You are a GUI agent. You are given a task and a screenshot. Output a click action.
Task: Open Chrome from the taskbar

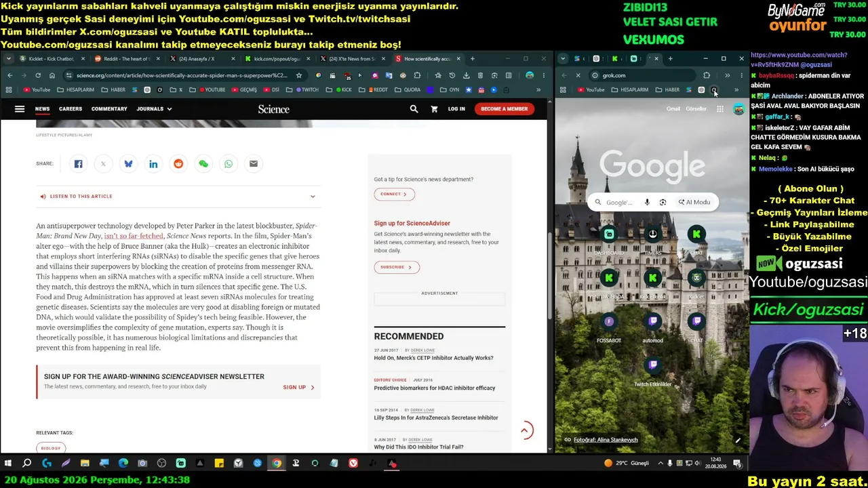277,464
